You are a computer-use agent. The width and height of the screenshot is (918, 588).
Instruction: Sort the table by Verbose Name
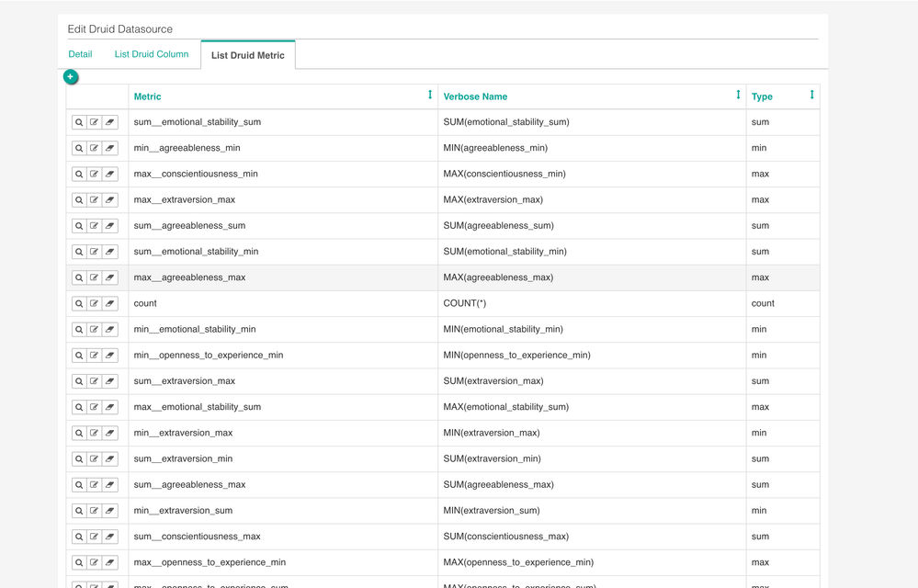(x=737, y=96)
